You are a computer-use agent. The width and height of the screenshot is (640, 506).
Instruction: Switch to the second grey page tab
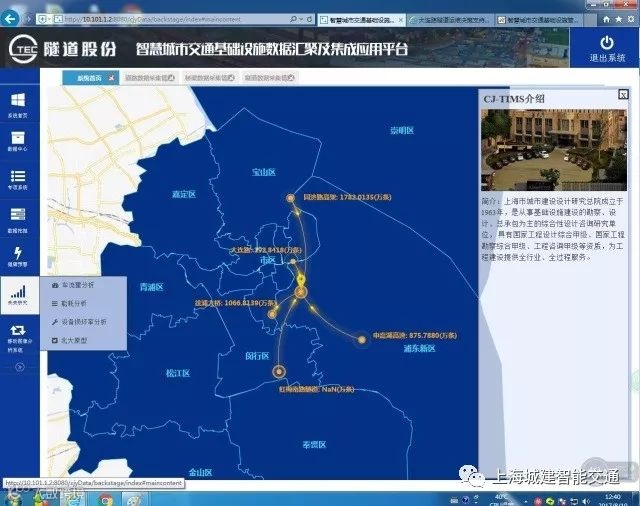click(x=149, y=78)
